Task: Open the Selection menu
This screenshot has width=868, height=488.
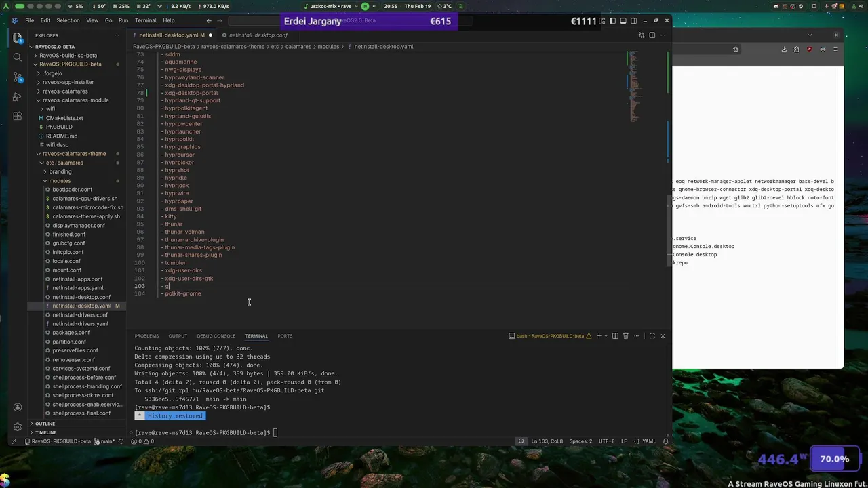Action: 68,20
